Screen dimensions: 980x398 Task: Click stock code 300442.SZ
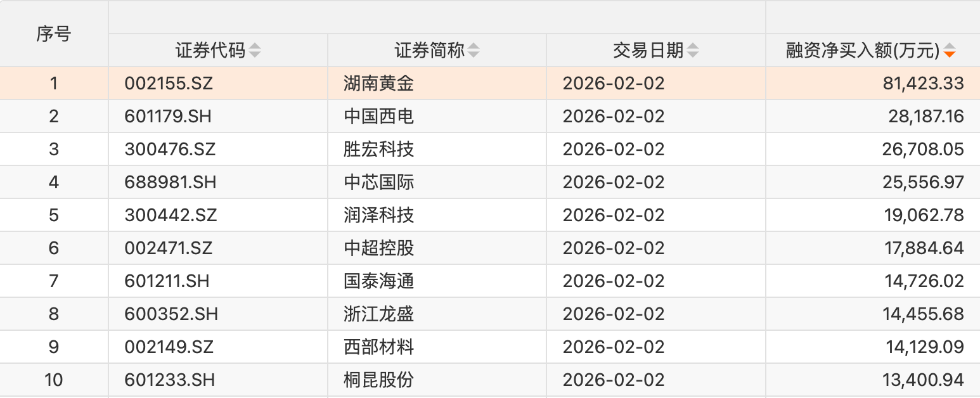pos(171,215)
